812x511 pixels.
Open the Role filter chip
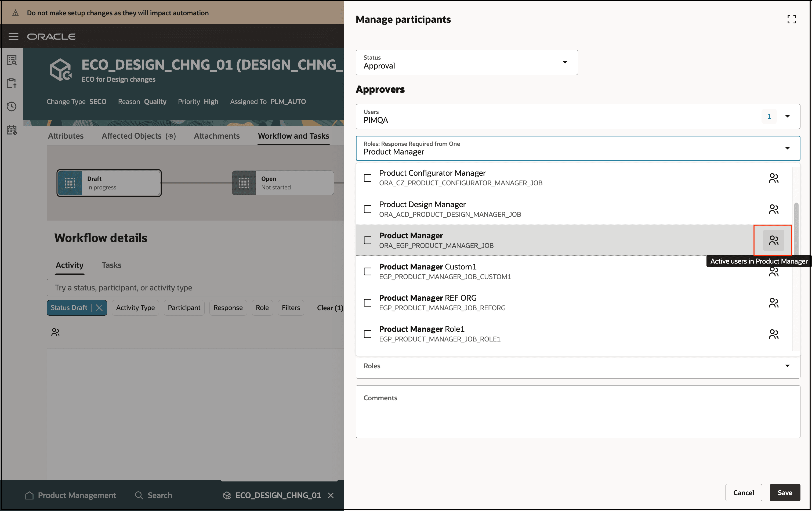[262, 308]
